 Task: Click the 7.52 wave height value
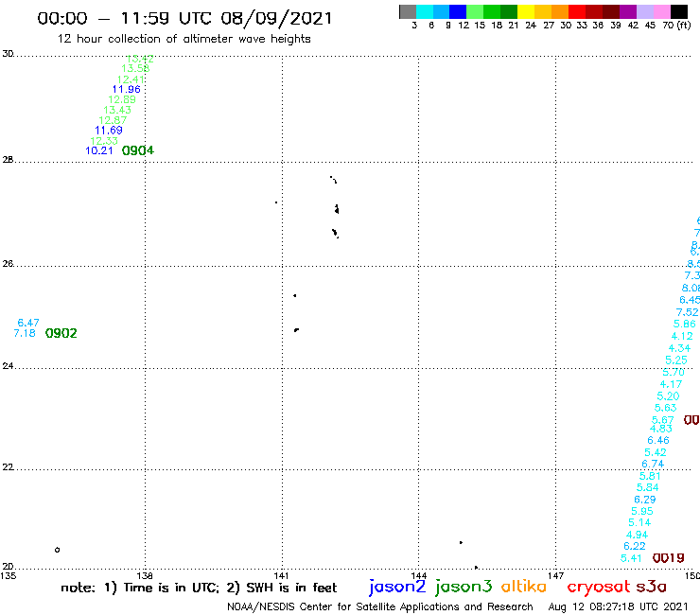click(687, 312)
